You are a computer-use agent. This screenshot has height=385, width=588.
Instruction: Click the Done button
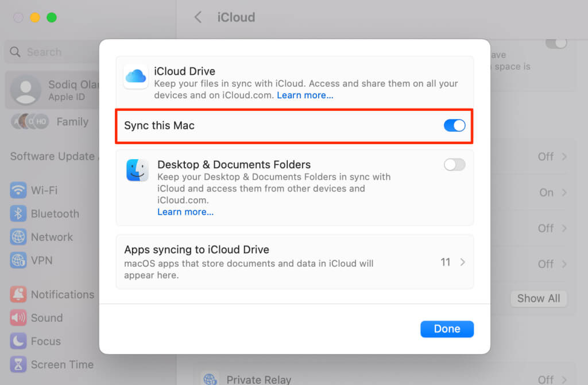pyautogui.click(x=447, y=329)
